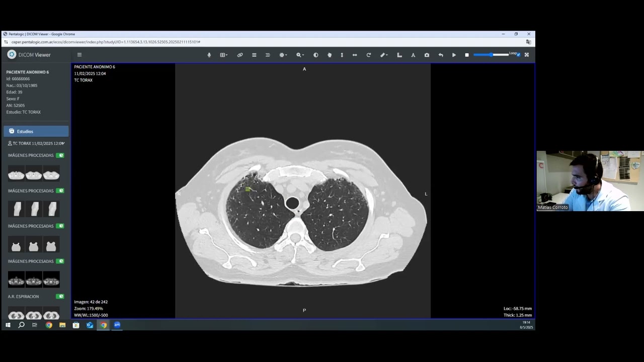Open the first IMÁGENES PROCESADAS series thumbnail
644x362 pixels.
(x=34, y=174)
